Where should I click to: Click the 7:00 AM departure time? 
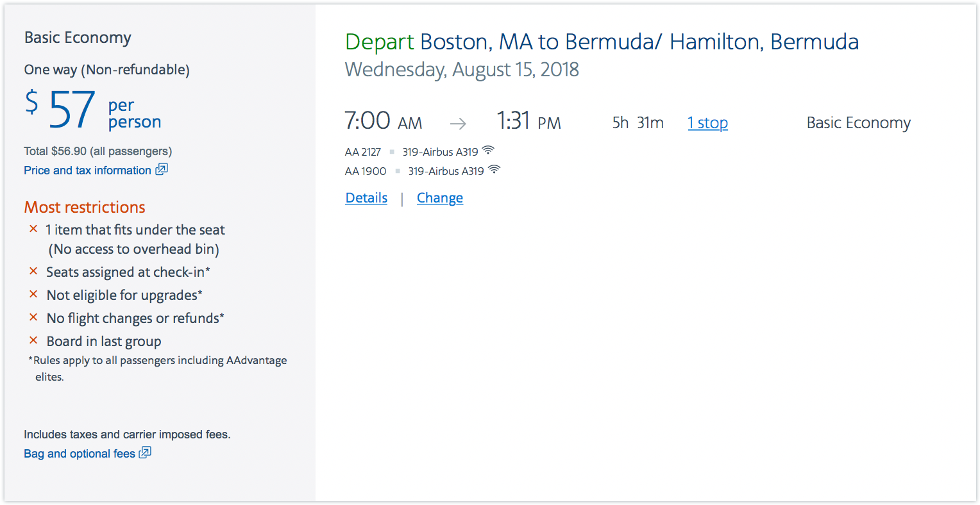[x=383, y=121]
